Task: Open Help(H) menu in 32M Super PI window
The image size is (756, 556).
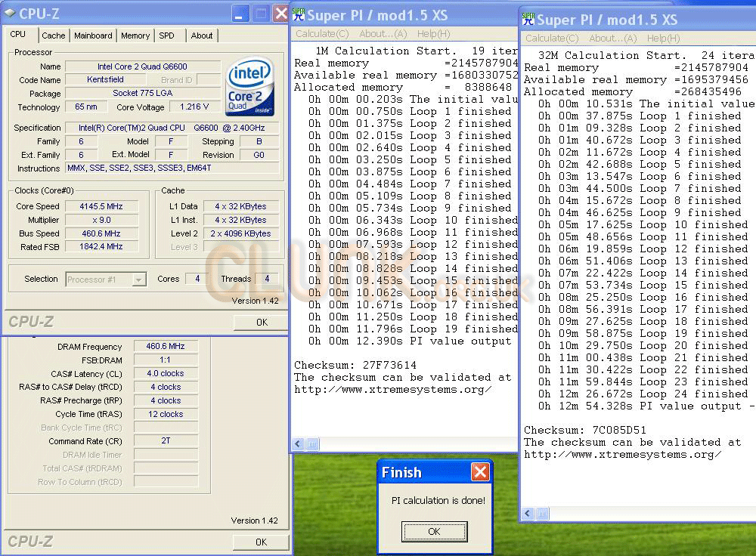Action: pyautogui.click(x=664, y=38)
